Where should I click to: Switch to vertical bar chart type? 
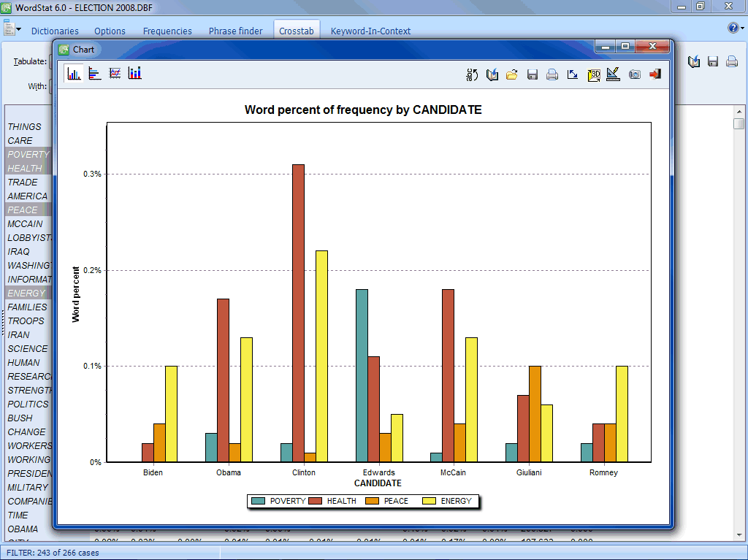coord(74,74)
